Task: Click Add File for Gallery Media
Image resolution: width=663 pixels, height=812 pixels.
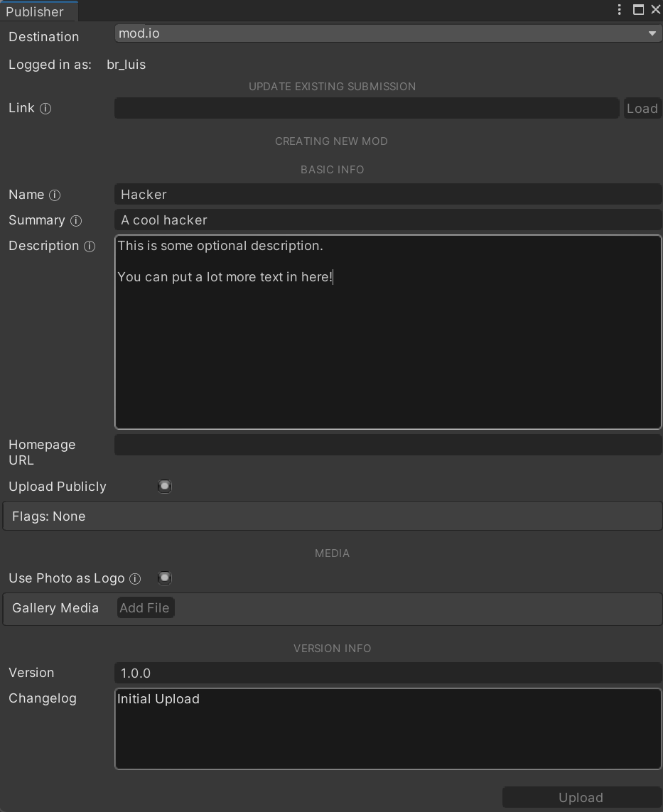Action: click(x=145, y=608)
